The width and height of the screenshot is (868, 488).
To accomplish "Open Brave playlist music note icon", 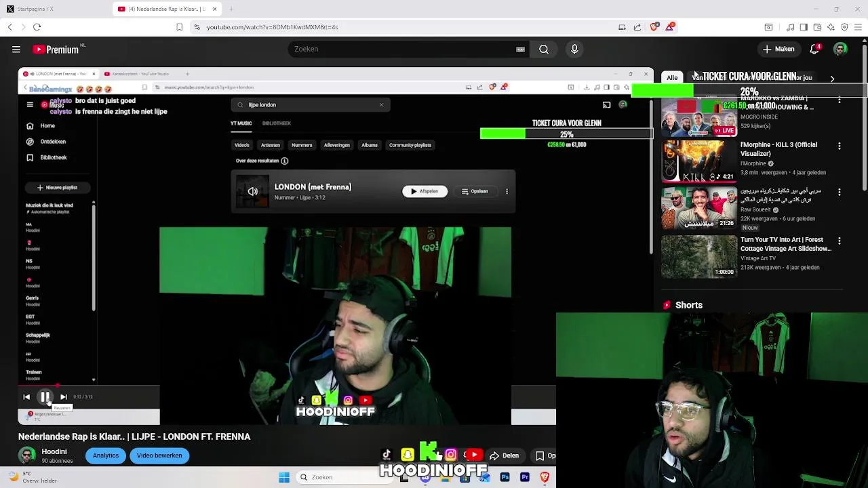I will pyautogui.click(x=791, y=27).
